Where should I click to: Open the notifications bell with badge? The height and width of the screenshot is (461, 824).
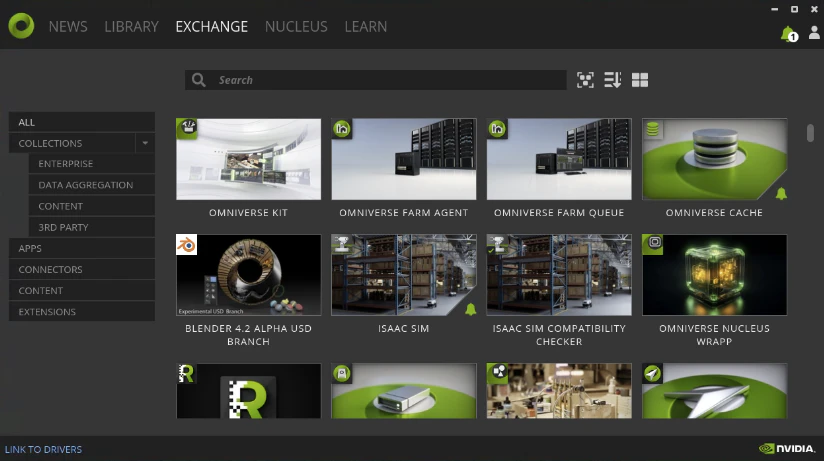pos(789,34)
